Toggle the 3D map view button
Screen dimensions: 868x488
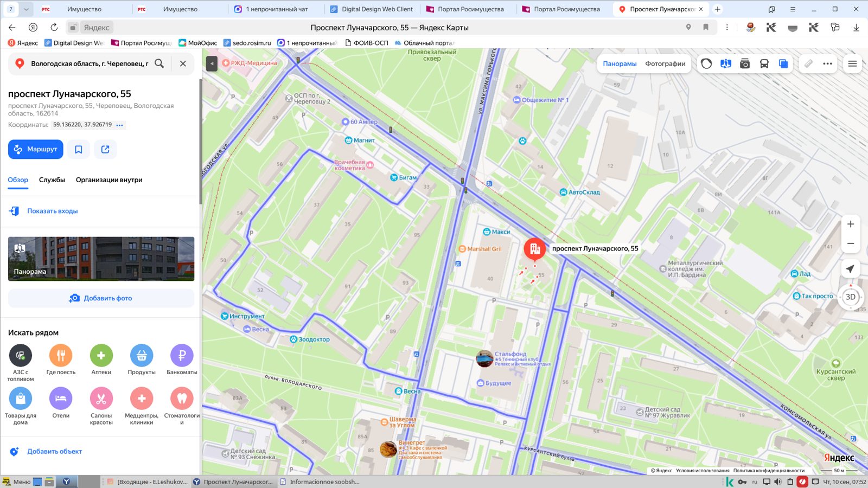(850, 297)
